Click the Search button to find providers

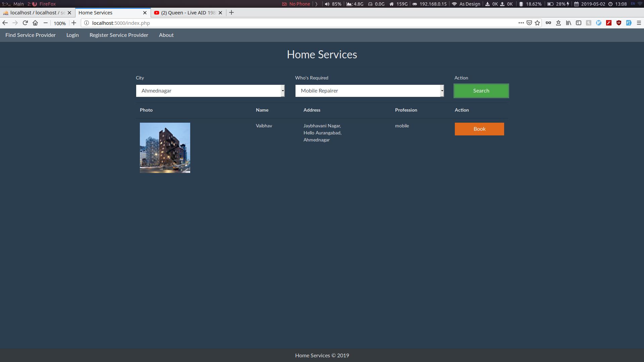481,90
